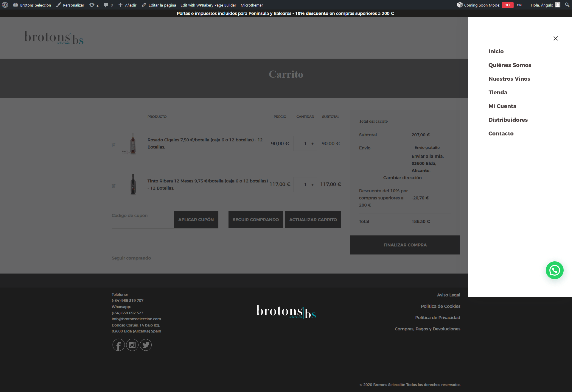Open Tinto Ribera 12 Meses product link
The height and width of the screenshot is (392, 572).
208,184
